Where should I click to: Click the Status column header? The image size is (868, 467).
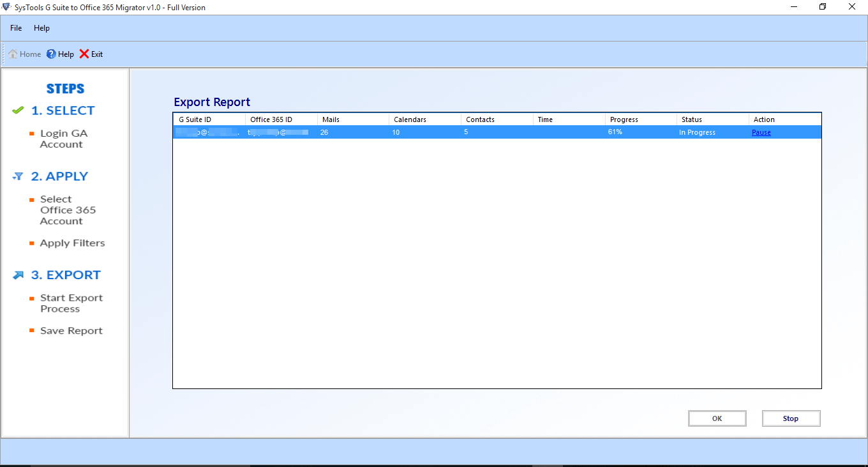pyautogui.click(x=713, y=119)
